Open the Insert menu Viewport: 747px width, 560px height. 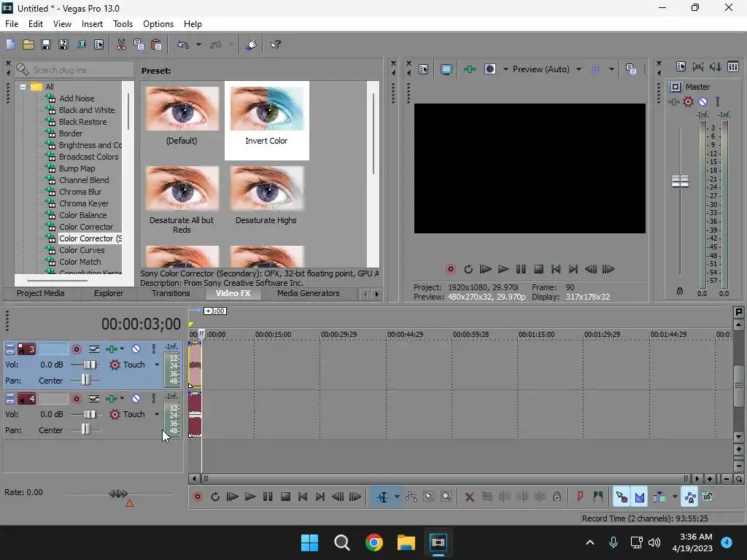[92, 24]
